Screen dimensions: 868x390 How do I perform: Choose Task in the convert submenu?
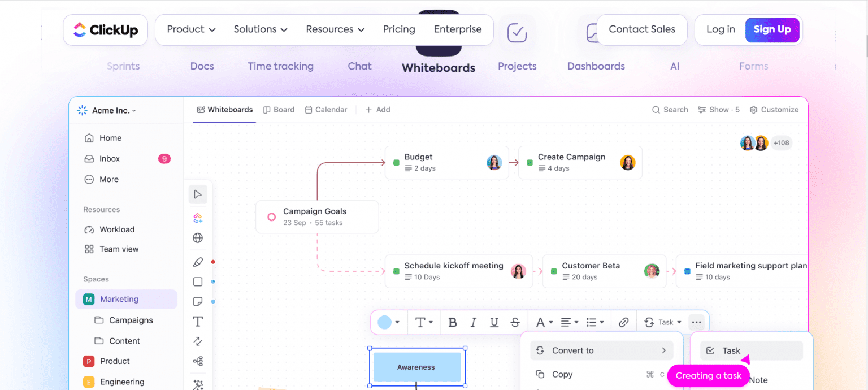(752, 350)
